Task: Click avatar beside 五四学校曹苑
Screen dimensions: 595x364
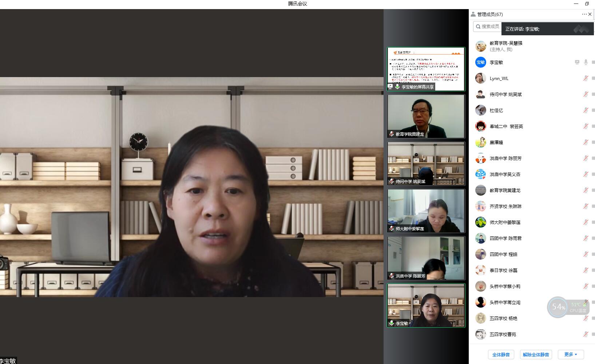Action: click(x=481, y=334)
